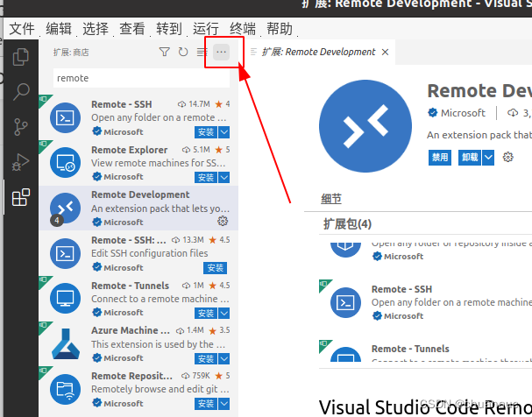Open the 终端 menu
This screenshot has height=417, width=532.
pos(243,29)
